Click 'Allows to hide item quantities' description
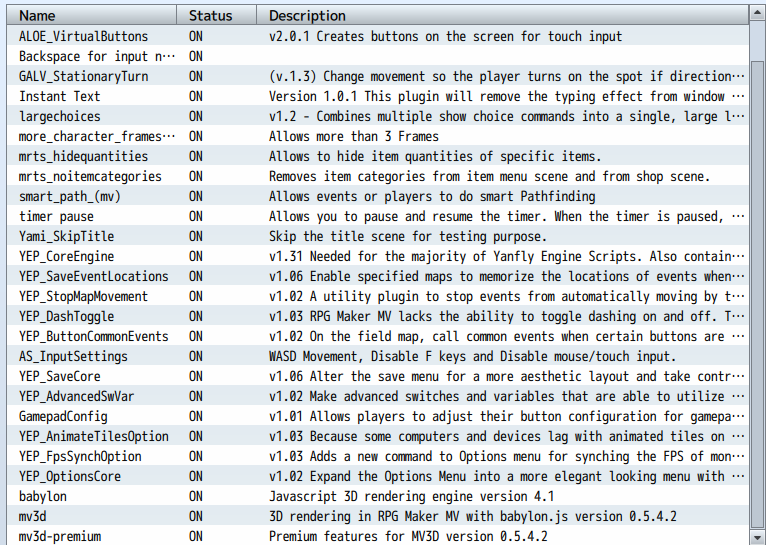This screenshot has width=766, height=545. [435, 157]
